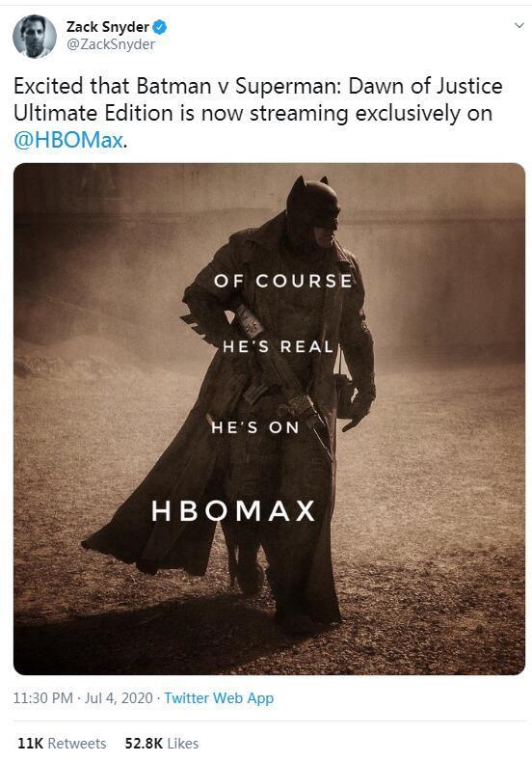Open the Zack Snyder display name link
Screen dimensions: 532x762
coord(107,27)
